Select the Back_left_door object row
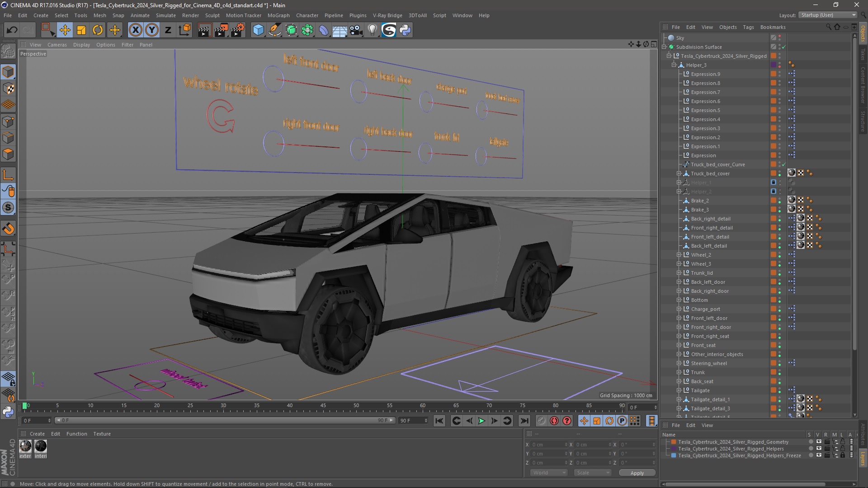This screenshot has height=488, width=868. (708, 282)
